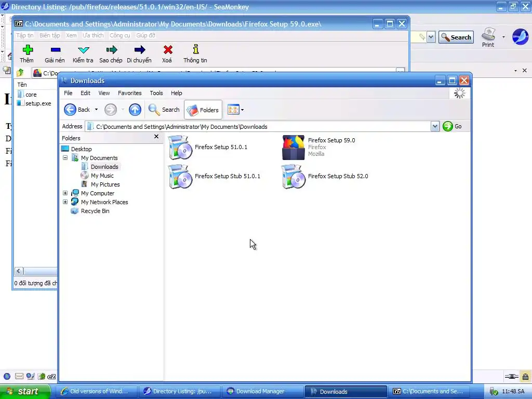Image resolution: width=532 pixels, height=399 pixels.
Task: Open Giúp đỡ menu in 7-Zip
Action: [146, 35]
